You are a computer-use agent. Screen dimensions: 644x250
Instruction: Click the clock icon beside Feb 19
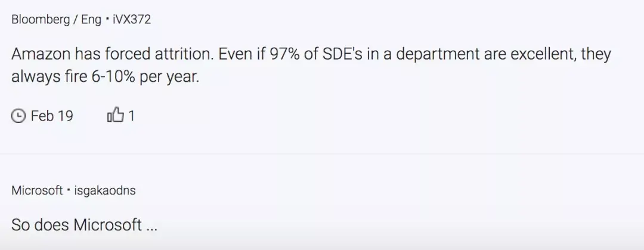(19, 116)
